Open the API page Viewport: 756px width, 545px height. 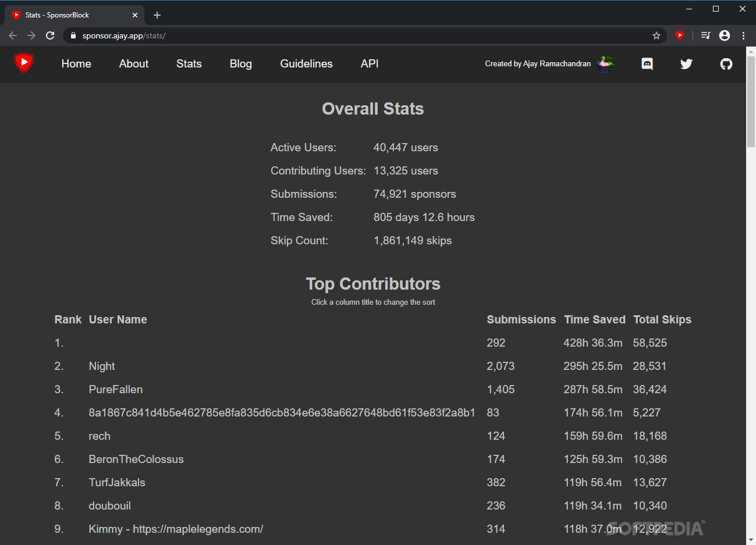coord(370,64)
